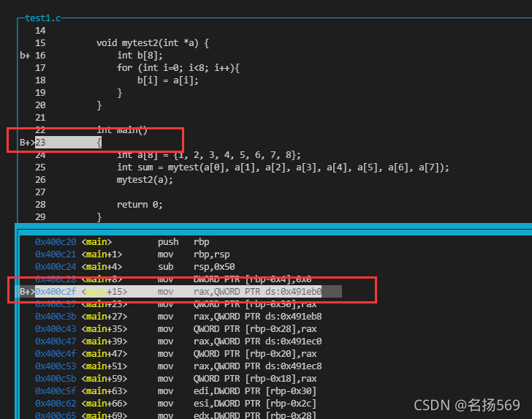Select the <main+51> instruction row
532x419 pixels.
coord(178,366)
